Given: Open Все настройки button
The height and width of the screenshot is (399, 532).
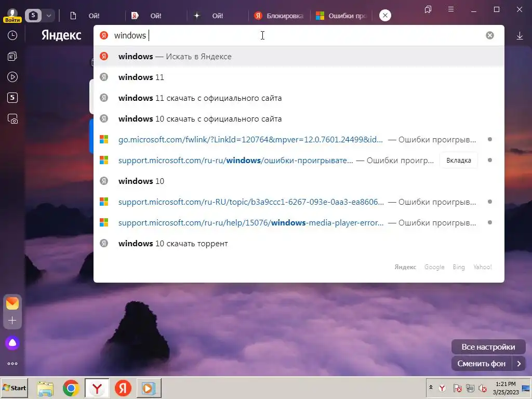Looking at the screenshot, I should click(x=488, y=347).
